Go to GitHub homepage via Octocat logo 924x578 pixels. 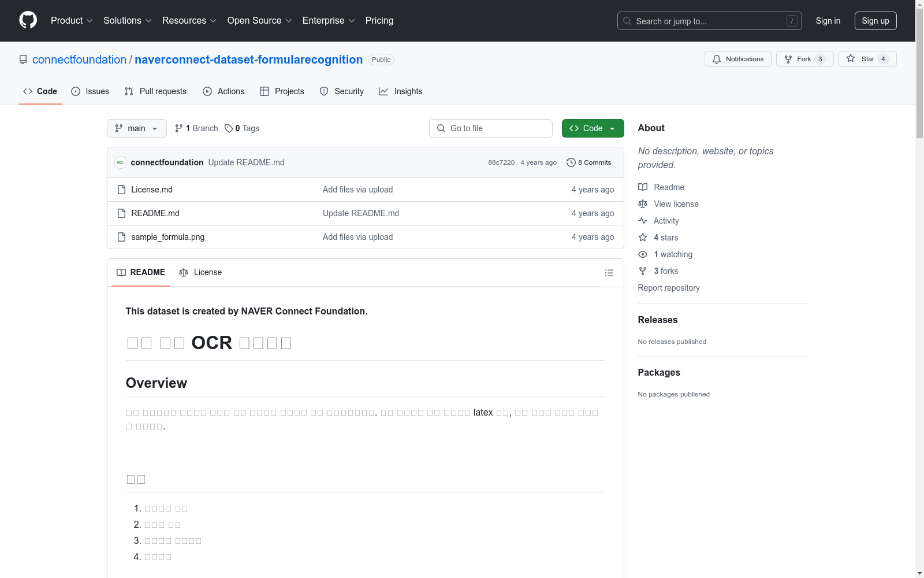click(28, 20)
